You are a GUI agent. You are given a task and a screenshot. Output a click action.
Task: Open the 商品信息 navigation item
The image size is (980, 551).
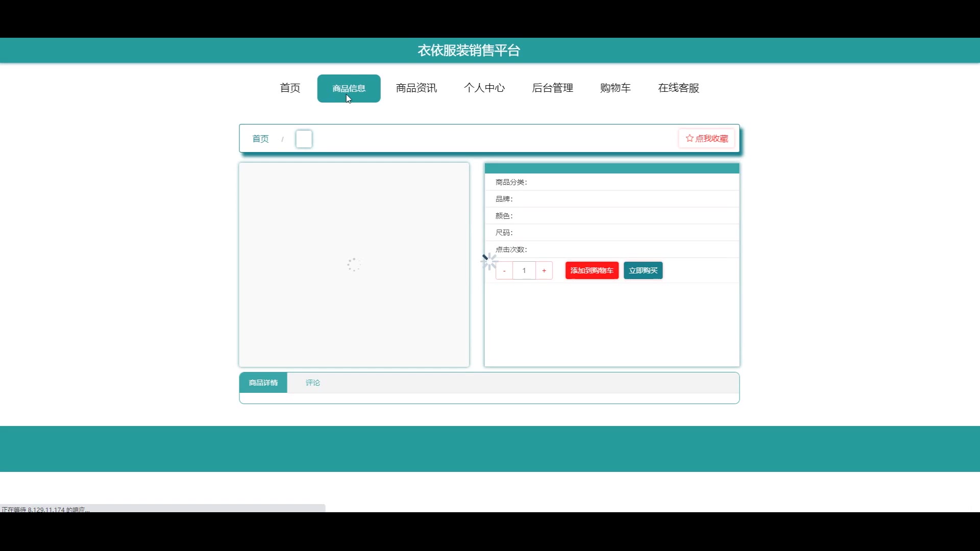point(349,88)
